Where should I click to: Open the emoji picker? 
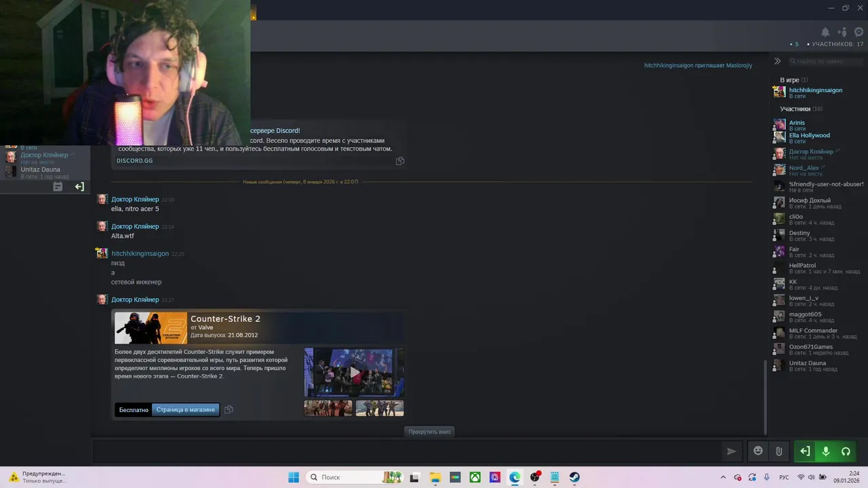[758, 451]
